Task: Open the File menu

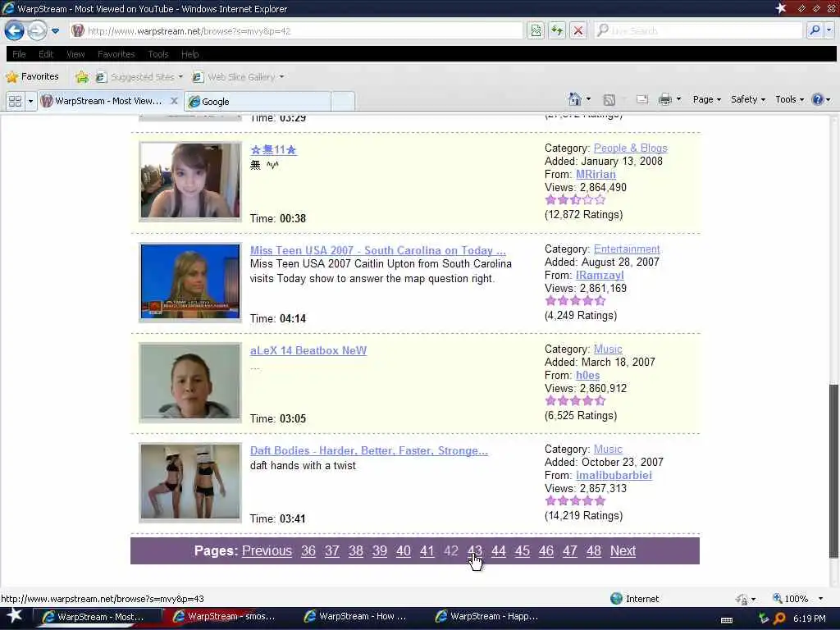Action: tap(19, 54)
